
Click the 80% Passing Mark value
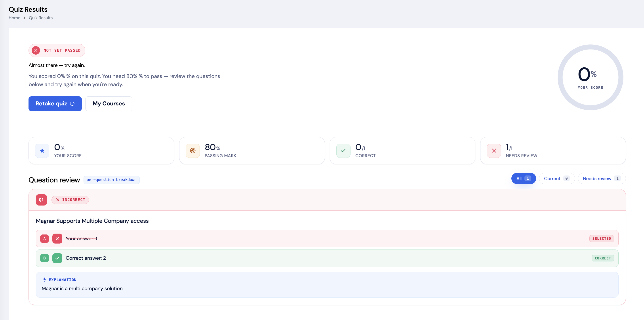[212, 147]
